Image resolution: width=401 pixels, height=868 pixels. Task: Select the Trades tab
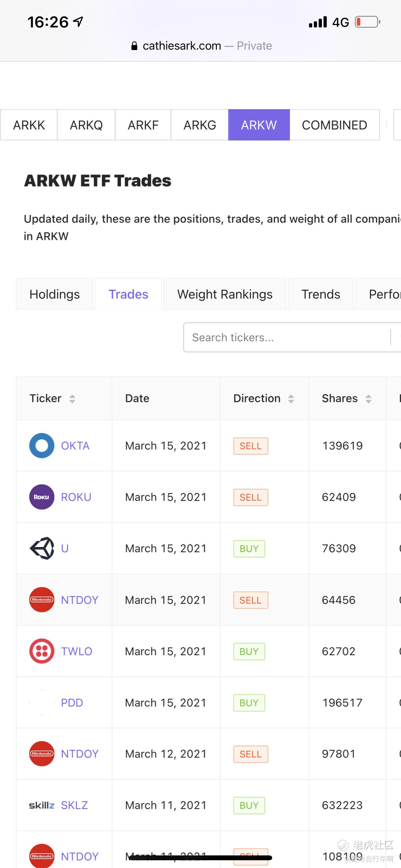point(129,294)
